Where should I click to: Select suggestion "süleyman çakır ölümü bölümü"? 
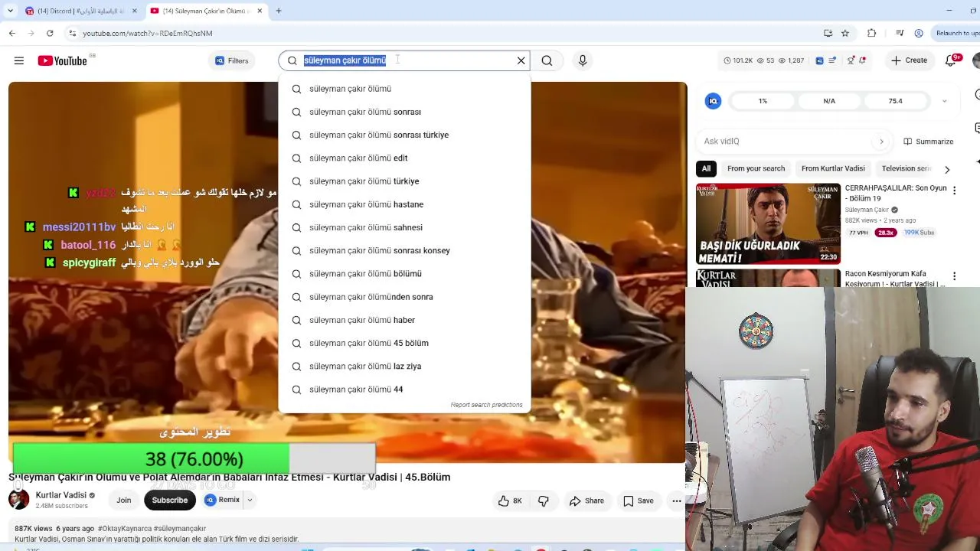point(404,273)
